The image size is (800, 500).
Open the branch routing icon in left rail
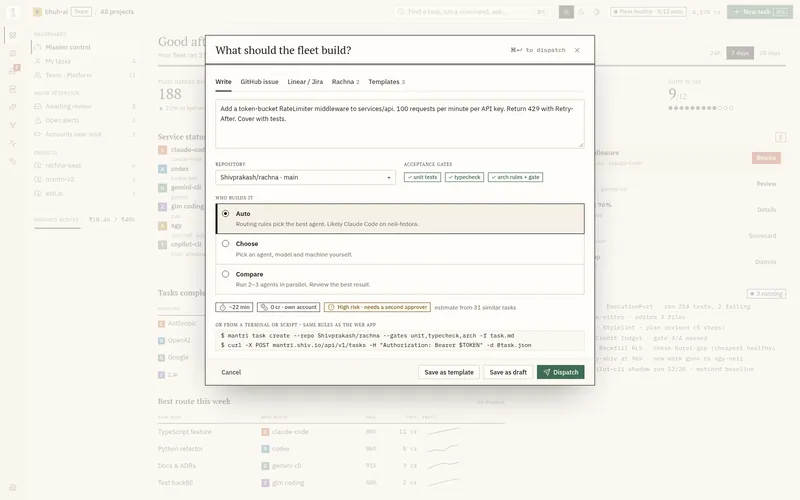[x=13, y=125]
